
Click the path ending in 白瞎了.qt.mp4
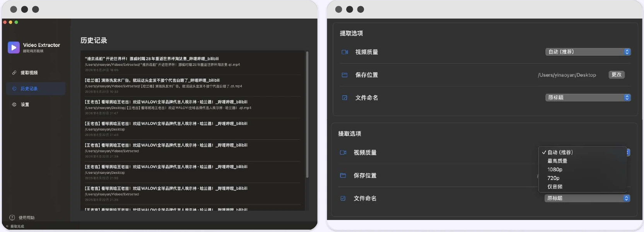point(164,86)
